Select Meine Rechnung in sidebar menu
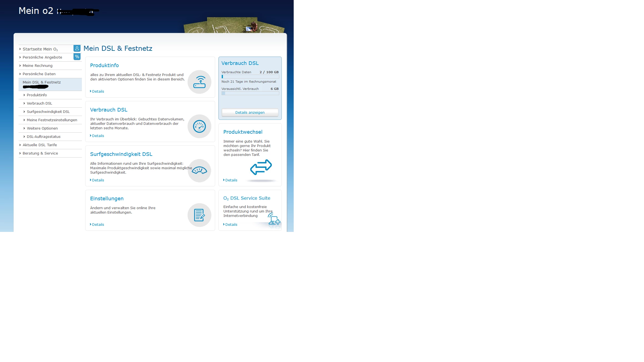This screenshot has height=362, width=644. point(37,65)
